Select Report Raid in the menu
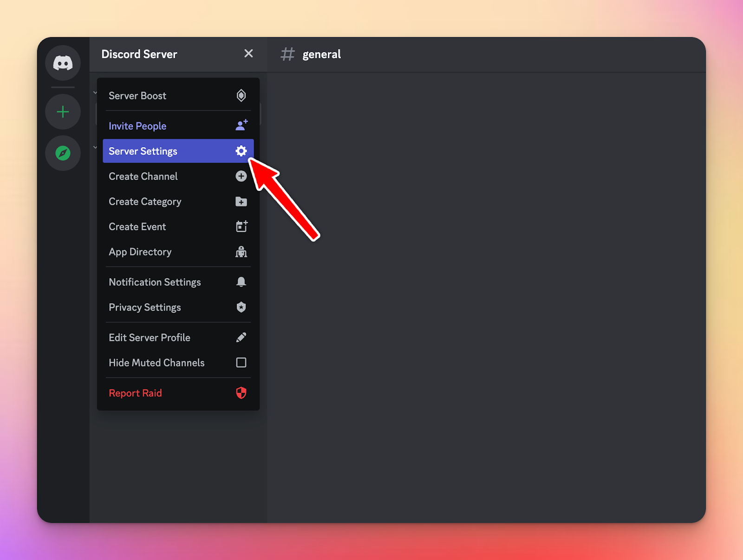The height and width of the screenshot is (560, 743). tap(178, 393)
